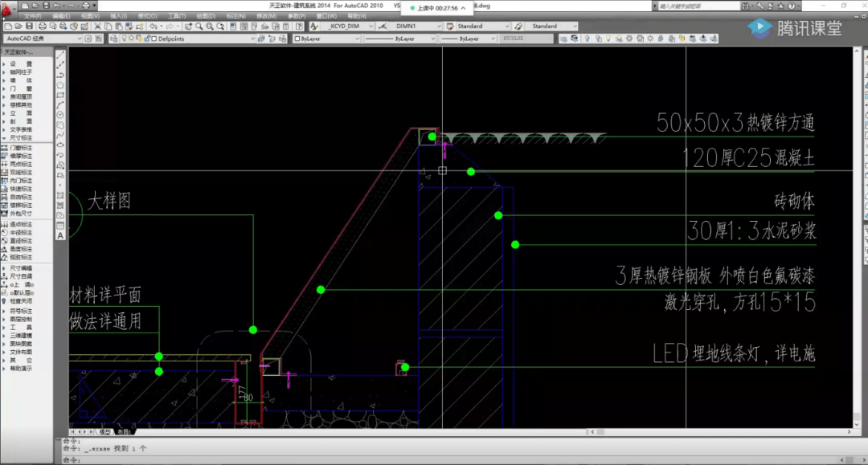This screenshot has height=465, width=868.
Task: Collapse the 尺寸标注 group
Action: coord(17,137)
